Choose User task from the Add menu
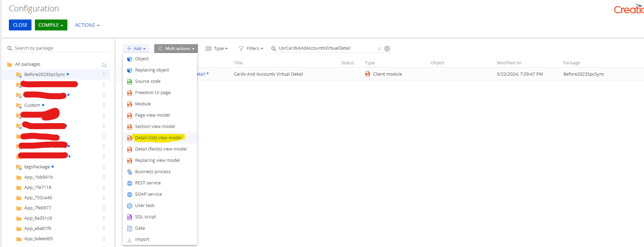The width and height of the screenshot is (644, 247). 160,206
